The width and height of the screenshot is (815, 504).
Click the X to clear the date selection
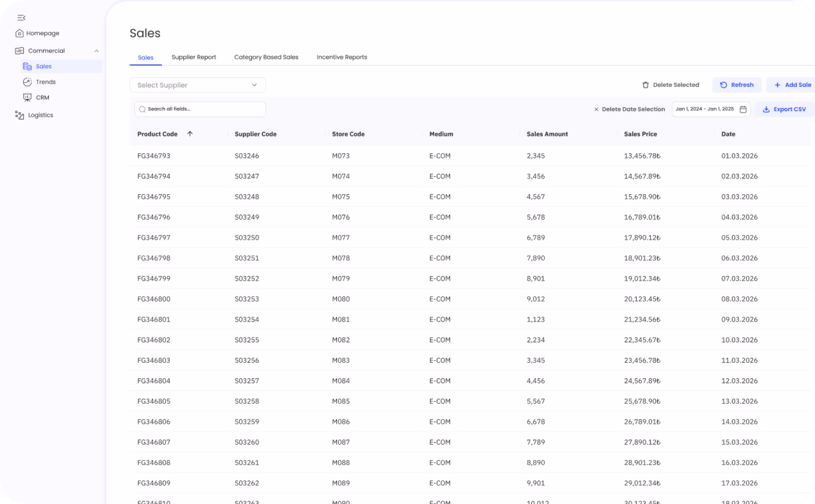[597, 109]
